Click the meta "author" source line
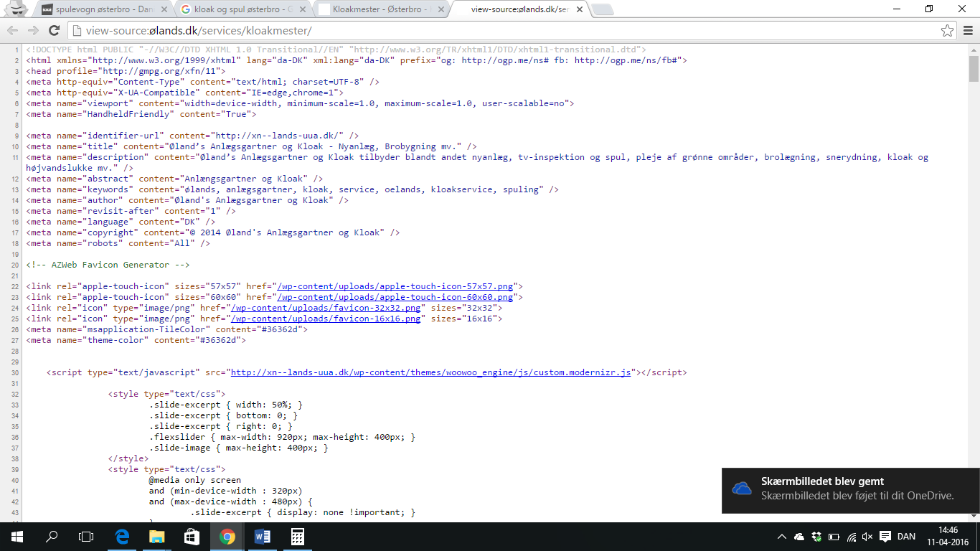980x551 pixels. [x=187, y=200]
